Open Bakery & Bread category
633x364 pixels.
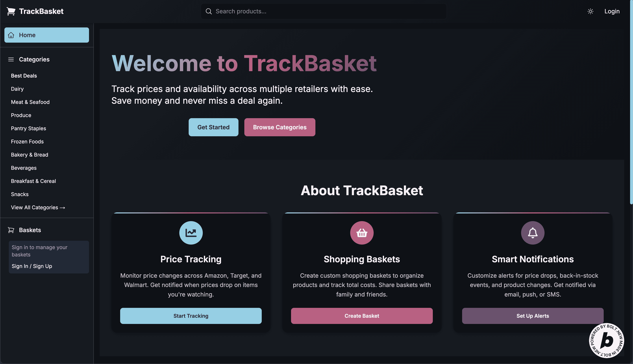(x=29, y=155)
